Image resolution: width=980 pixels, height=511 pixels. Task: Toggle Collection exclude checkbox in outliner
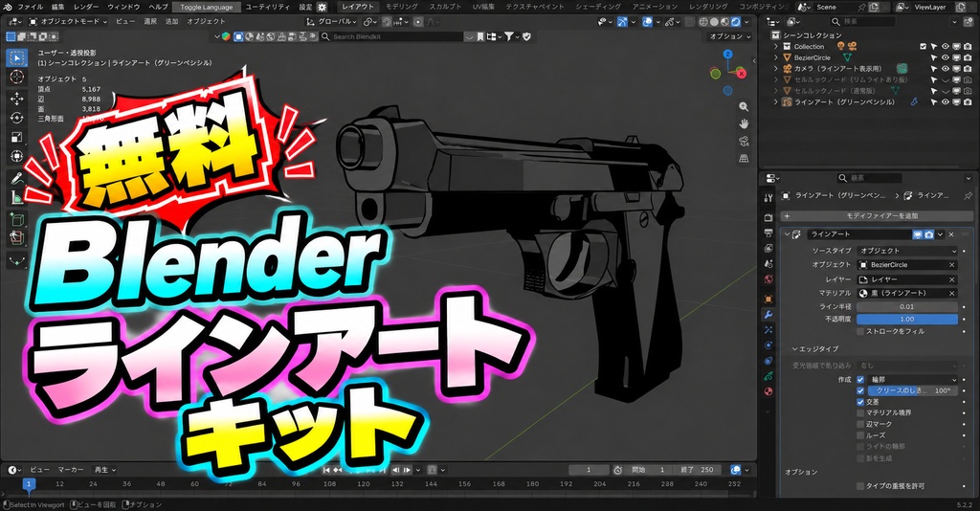tap(924, 46)
